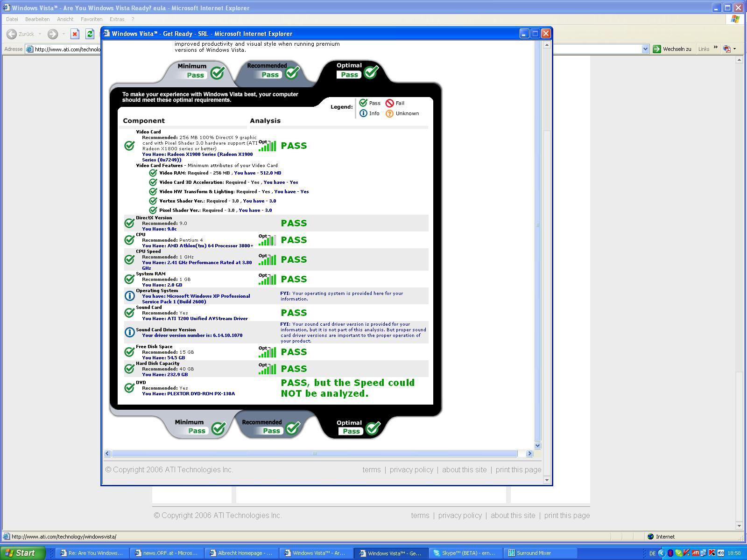Click the red Fail legend icon
The image size is (747, 560).
point(389,103)
